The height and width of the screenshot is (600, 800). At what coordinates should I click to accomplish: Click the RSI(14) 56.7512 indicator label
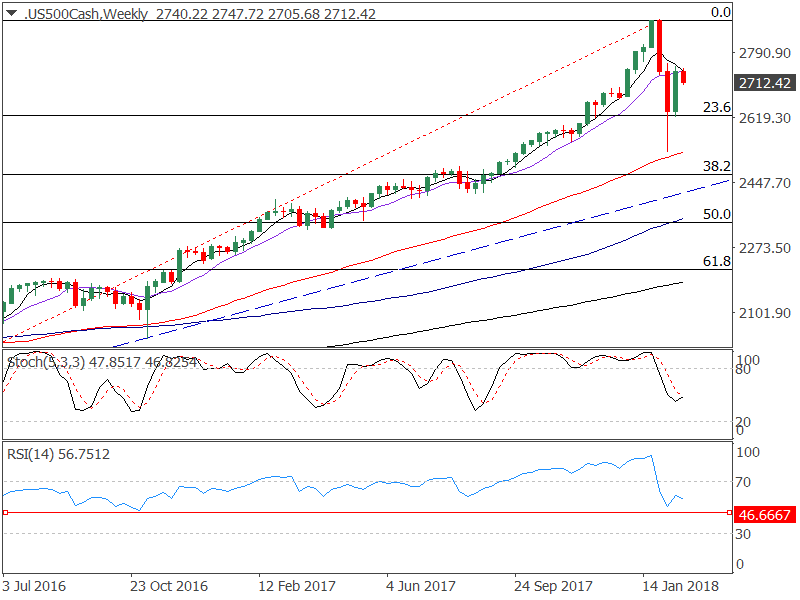coord(58,454)
